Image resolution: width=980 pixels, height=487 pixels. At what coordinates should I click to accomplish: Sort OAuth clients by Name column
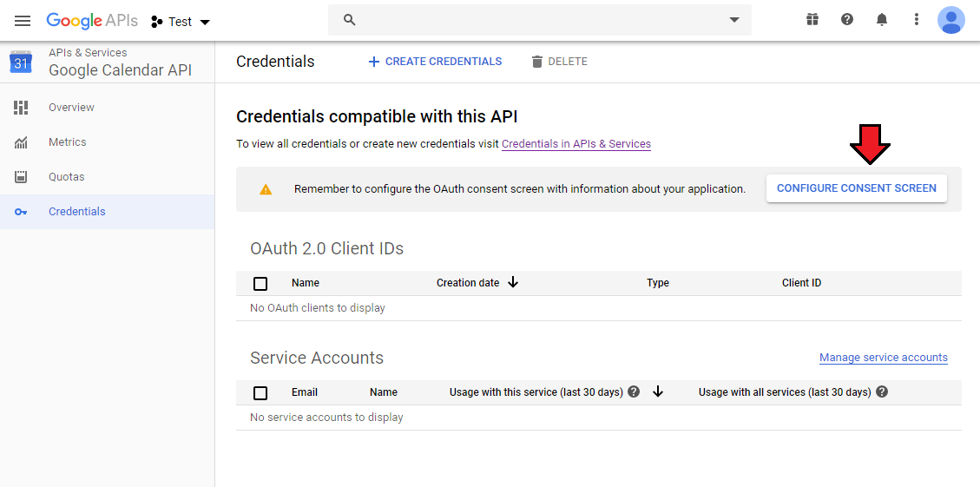click(305, 283)
